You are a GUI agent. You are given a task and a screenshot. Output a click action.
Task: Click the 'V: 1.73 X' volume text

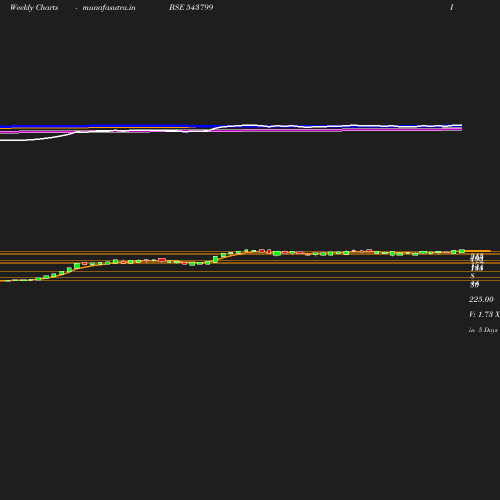pos(484,314)
